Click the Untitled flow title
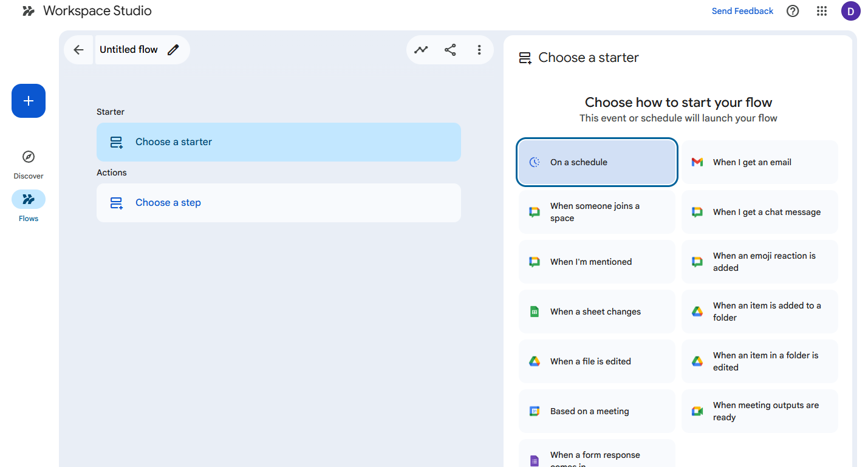Screen dimensions: 868x467 129,50
